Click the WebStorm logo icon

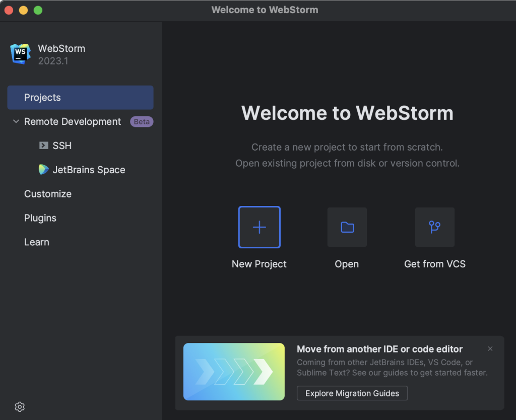[19, 54]
